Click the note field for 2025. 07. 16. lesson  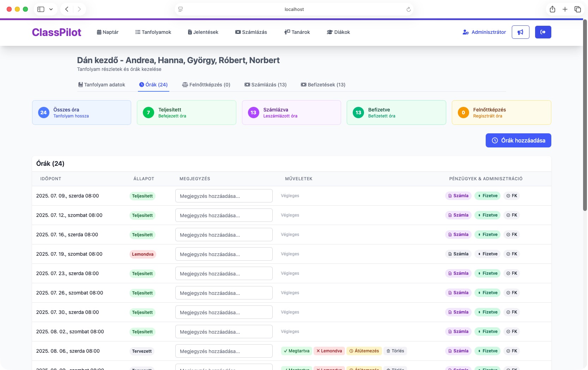(x=224, y=235)
